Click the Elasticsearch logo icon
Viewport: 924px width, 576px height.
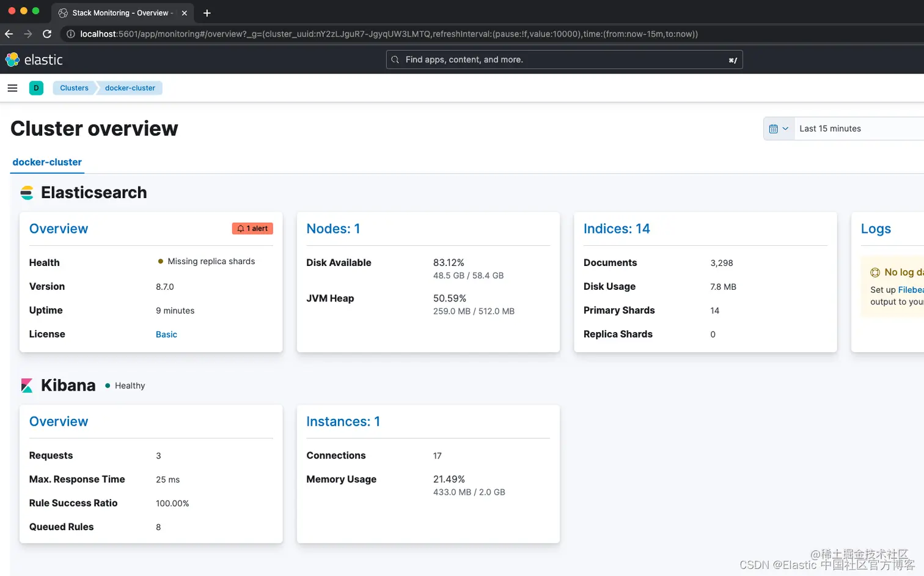[x=27, y=193]
